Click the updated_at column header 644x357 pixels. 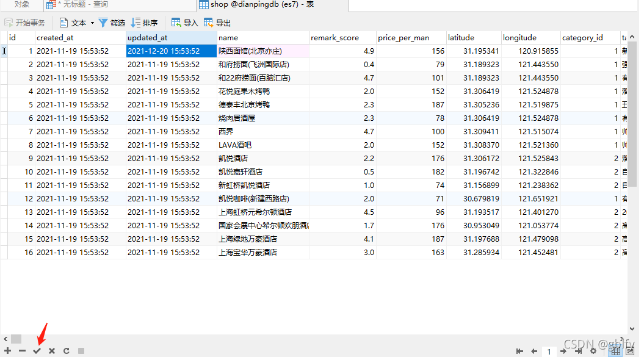pyautogui.click(x=172, y=38)
